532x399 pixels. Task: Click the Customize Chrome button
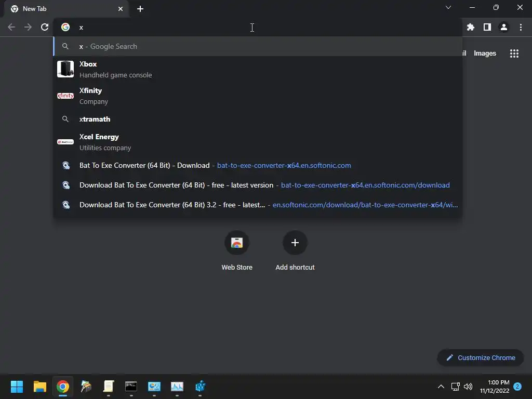point(481,357)
